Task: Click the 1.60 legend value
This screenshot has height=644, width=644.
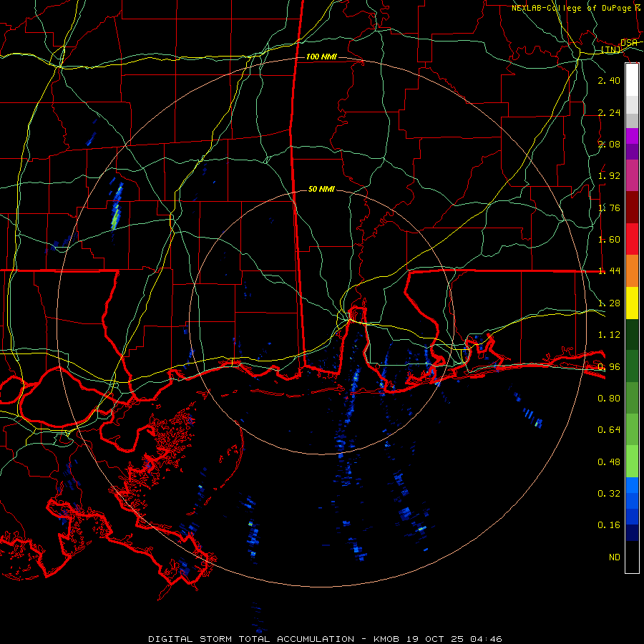Action: tap(609, 240)
